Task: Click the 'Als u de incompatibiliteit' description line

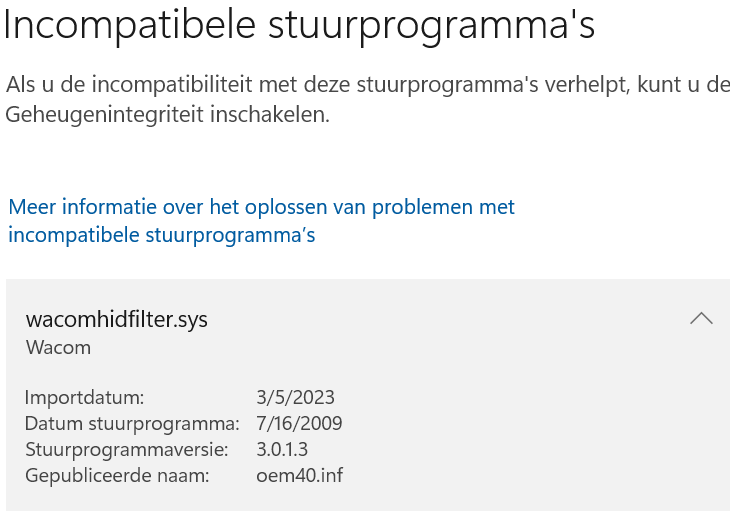Action: [x=368, y=85]
